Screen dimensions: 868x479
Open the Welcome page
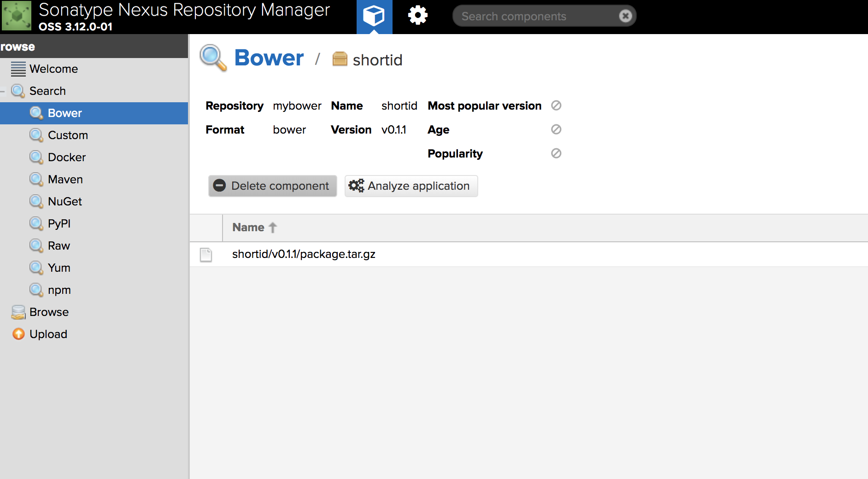(x=94, y=69)
